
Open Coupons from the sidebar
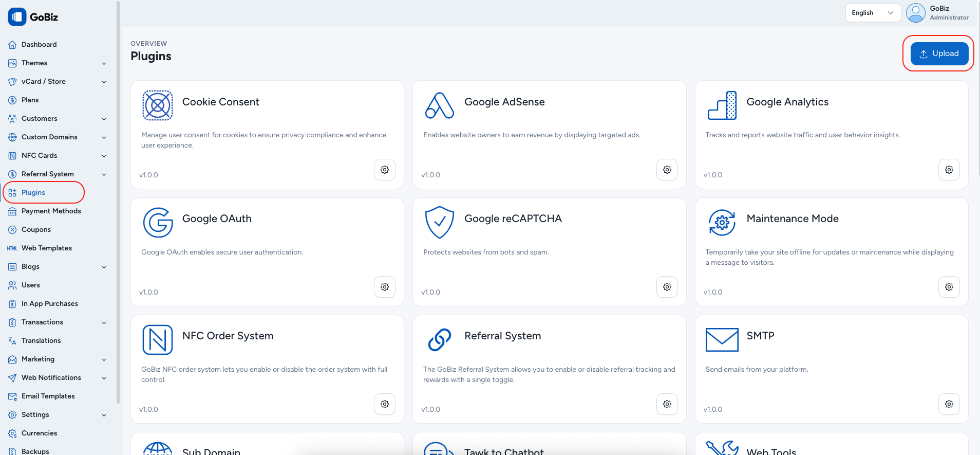click(x=36, y=230)
